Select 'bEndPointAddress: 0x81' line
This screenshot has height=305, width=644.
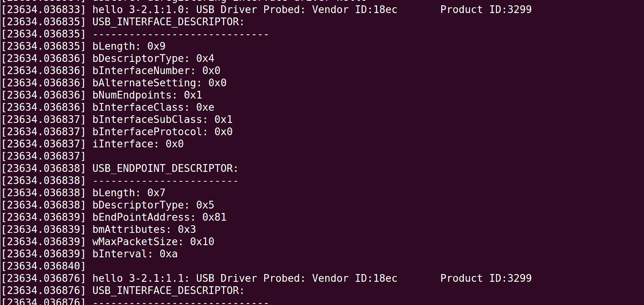(x=159, y=217)
